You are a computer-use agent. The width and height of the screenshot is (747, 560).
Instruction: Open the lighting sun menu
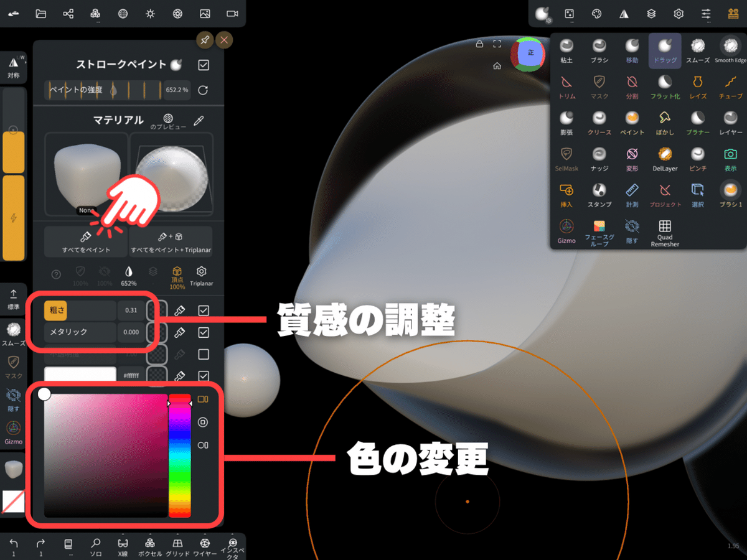[x=150, y=13]
